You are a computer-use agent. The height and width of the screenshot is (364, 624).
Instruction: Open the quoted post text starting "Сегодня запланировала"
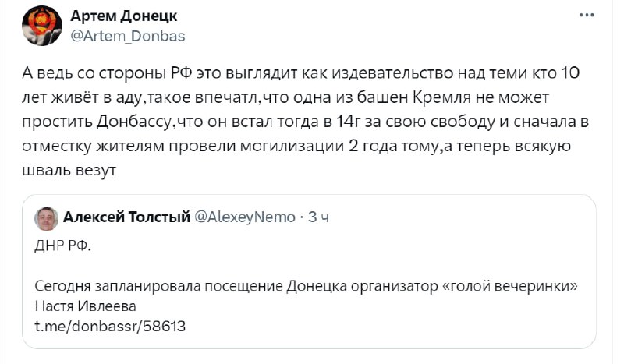tap(306, 296)
